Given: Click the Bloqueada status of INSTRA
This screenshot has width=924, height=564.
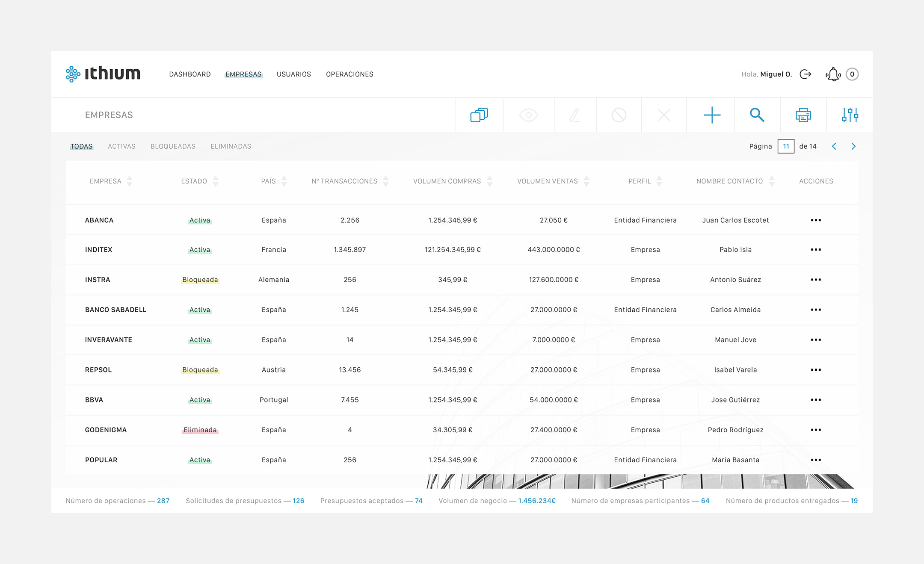Looking at the screenshot, I should 200,280.
